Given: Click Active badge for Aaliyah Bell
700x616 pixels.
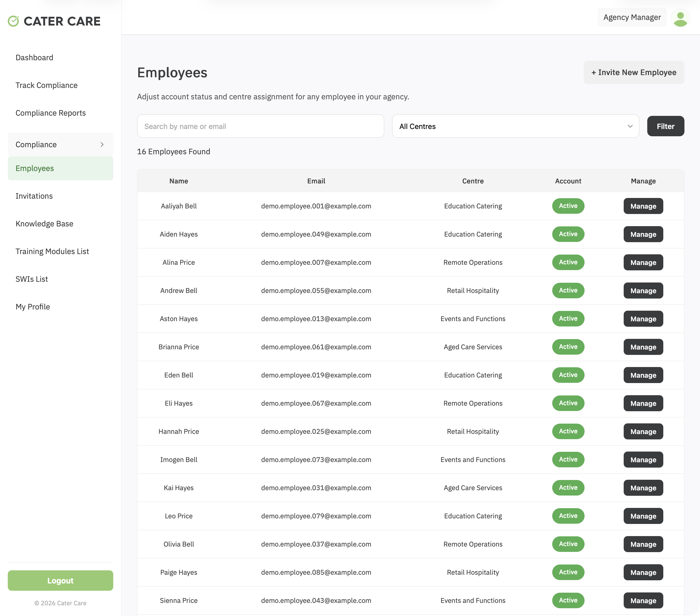Looking at the screenshot, I should tap(568, 206).
